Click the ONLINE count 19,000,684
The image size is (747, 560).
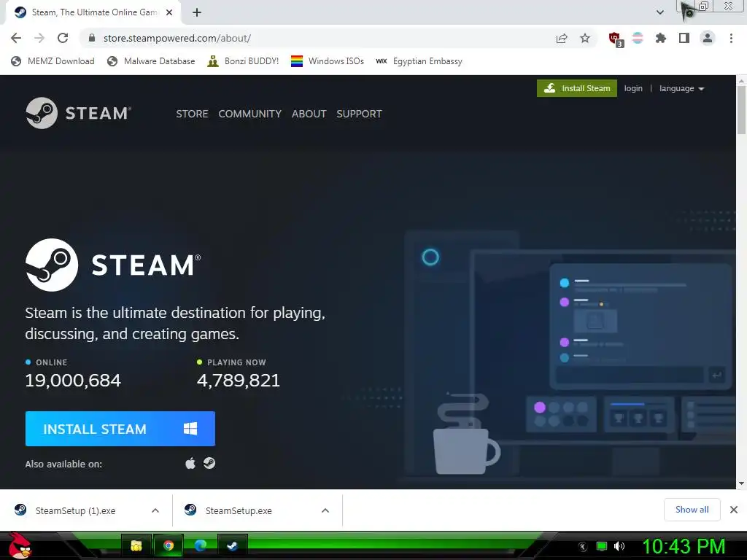pos(73,380)
